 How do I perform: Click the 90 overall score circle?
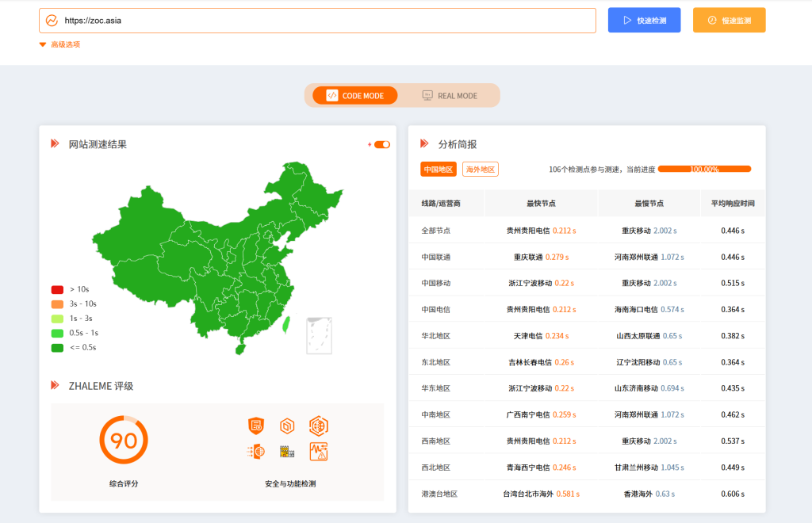click(124, 441)
